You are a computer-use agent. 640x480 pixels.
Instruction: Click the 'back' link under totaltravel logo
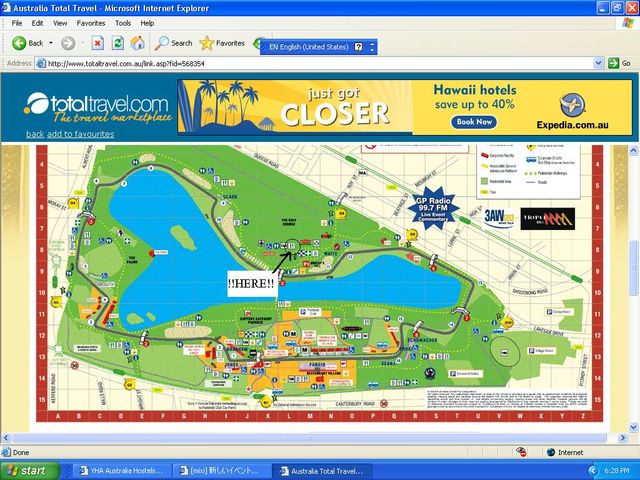click(35, 134)
